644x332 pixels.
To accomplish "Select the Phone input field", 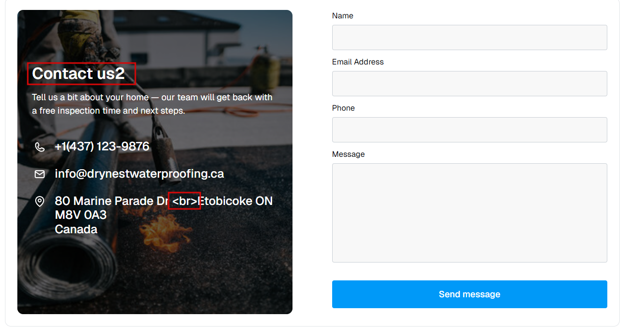I will point(469,130).
